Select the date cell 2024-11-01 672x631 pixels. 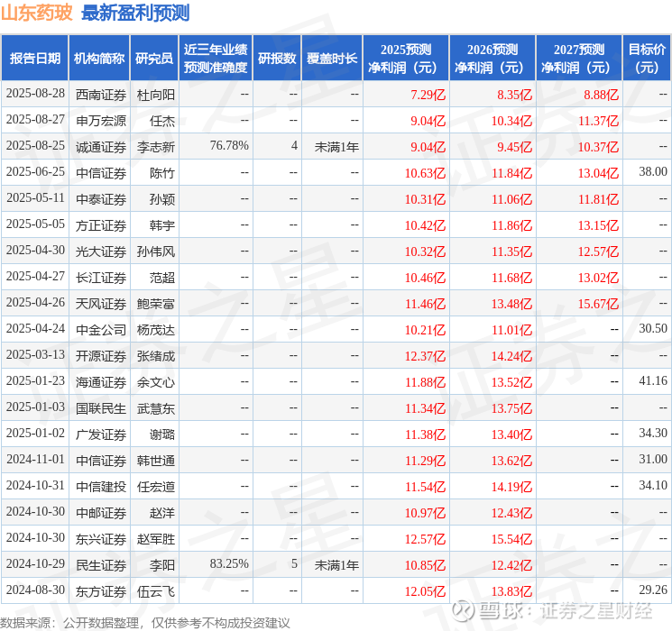[x=35, y=459]
